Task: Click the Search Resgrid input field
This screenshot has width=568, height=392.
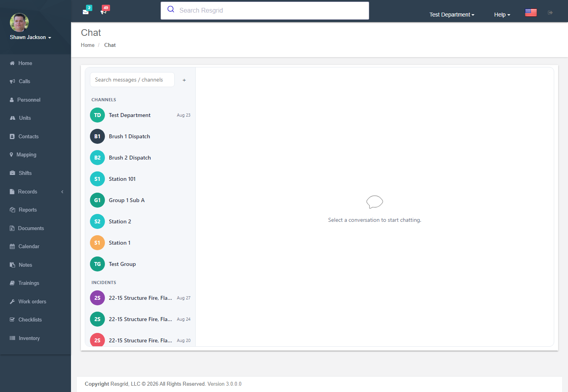Action: [265, 11]
